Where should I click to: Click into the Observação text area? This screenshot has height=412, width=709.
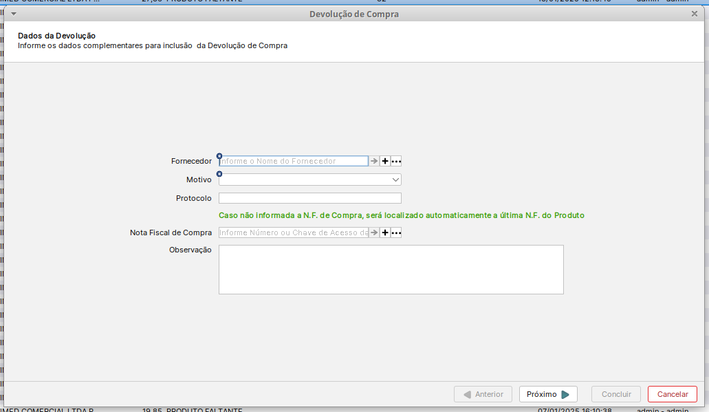pyautogui.click(x=390, y=269)
